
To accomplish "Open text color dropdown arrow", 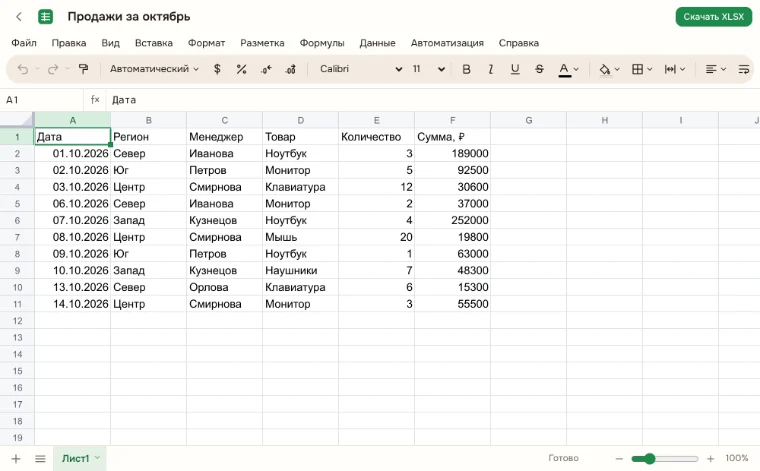I will click(x=576, y=69).
